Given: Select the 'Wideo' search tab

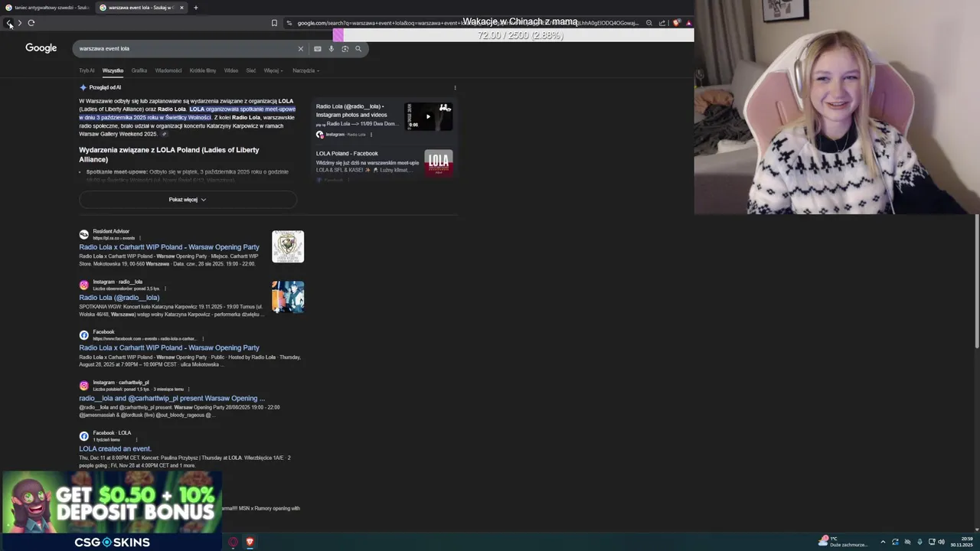Looking at the screenshot, I should point(231,70).
